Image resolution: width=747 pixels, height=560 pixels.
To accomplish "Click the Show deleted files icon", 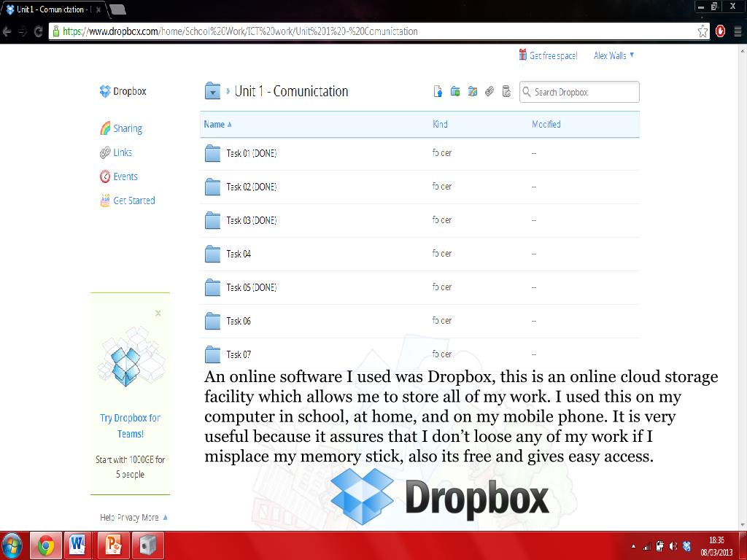I will pyautogui.click(x=506, y=91).
